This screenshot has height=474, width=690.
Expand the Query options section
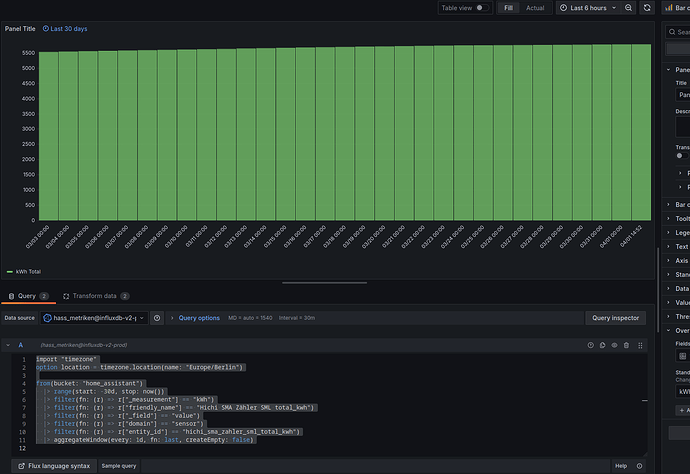coord(199,318)
